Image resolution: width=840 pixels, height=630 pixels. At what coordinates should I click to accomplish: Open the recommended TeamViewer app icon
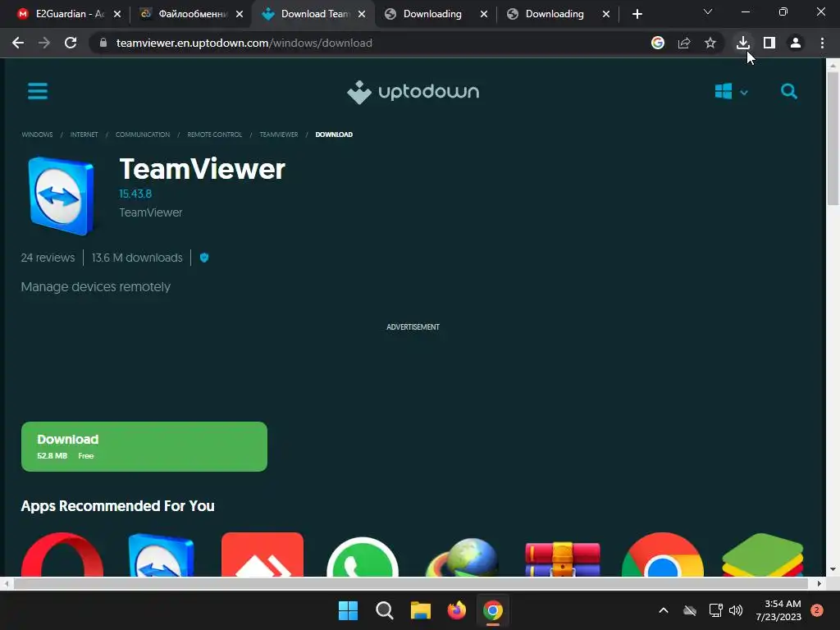162,555
